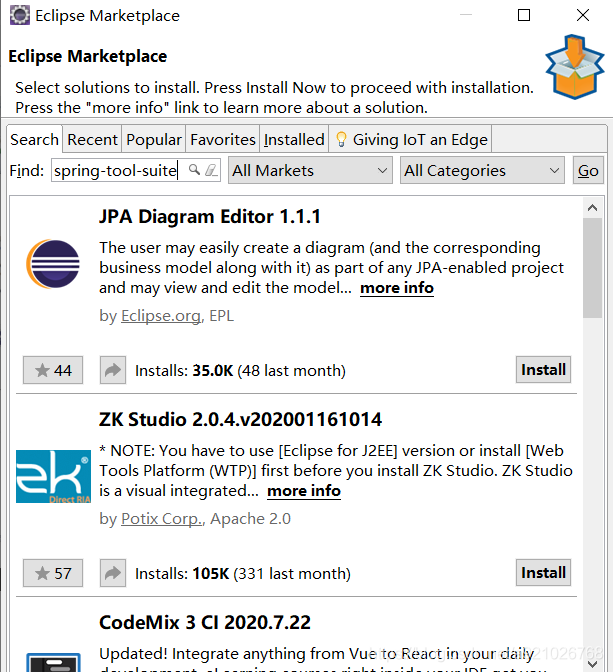This screenshot has height=672, width=613.
Task: Click the Go button
Action: point(588,171)
